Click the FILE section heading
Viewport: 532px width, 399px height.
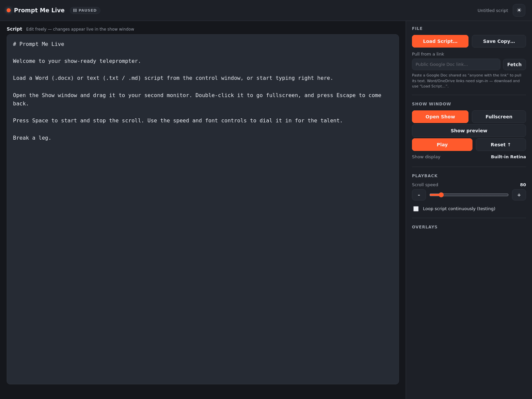pos(417,29)
